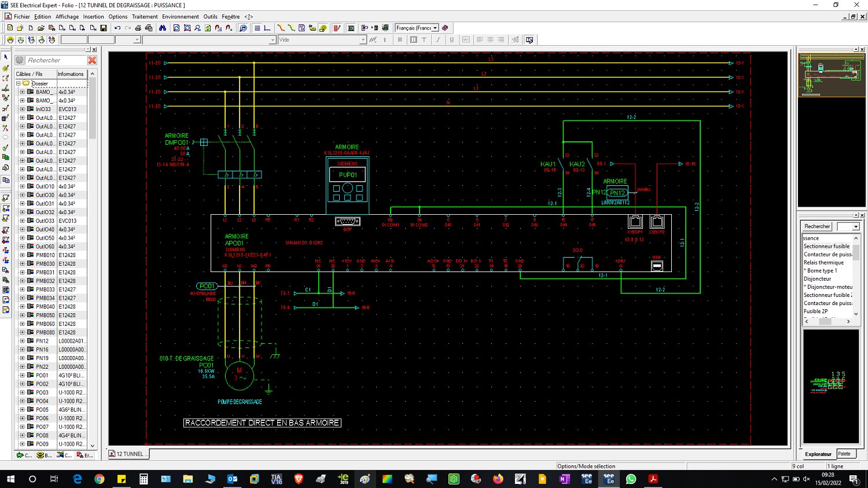The width and height of the screenshot is (868, 488).
Task: Open the Fichier menu
Action: pyautogui.click(x=22, y=17)
